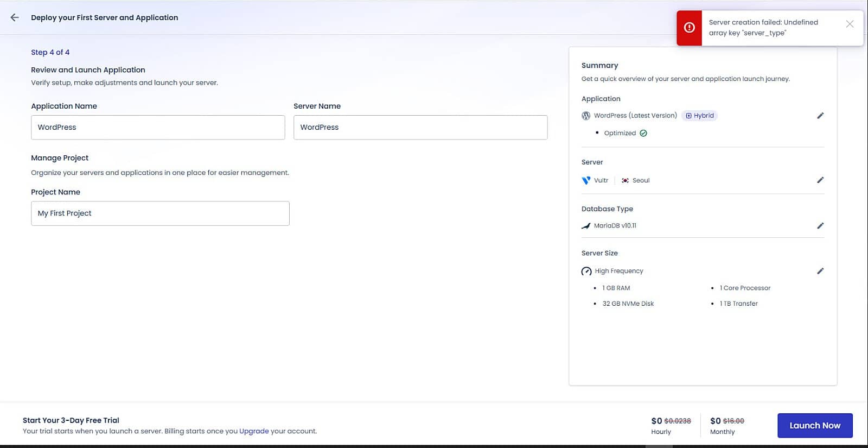This screenshot has height=448, width=868.
Task: Click the 'WordPress (Latest Version)' text
Action: (x=635, y=116)
